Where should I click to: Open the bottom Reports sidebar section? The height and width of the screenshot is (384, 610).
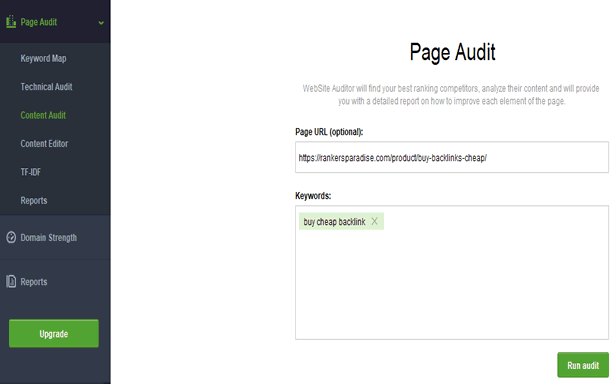(34, 282)
